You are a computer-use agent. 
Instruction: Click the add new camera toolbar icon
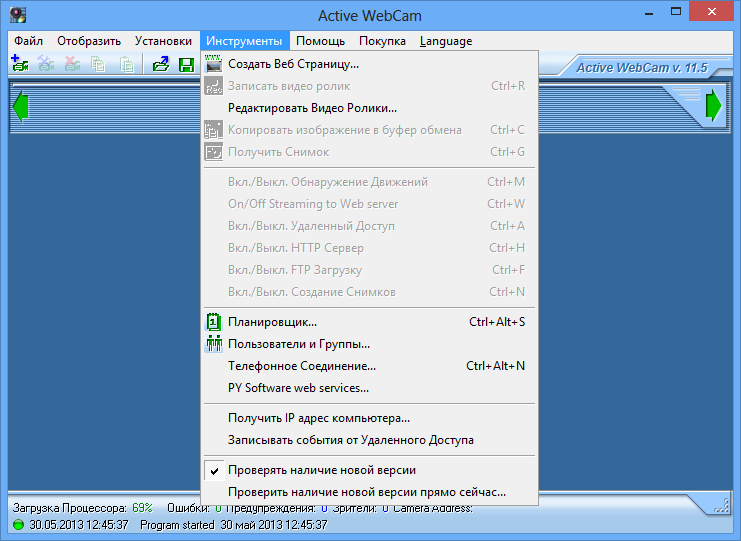(x=20, y=63)
